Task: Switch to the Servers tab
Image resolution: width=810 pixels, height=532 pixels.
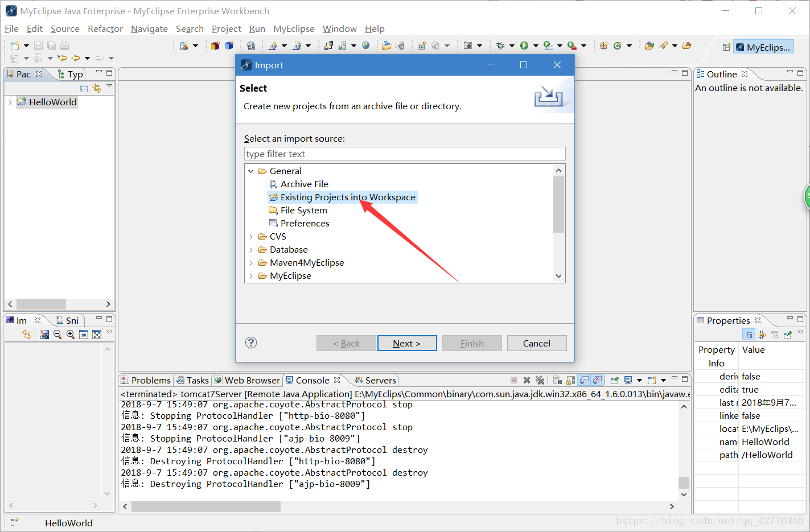Action: 375,380
